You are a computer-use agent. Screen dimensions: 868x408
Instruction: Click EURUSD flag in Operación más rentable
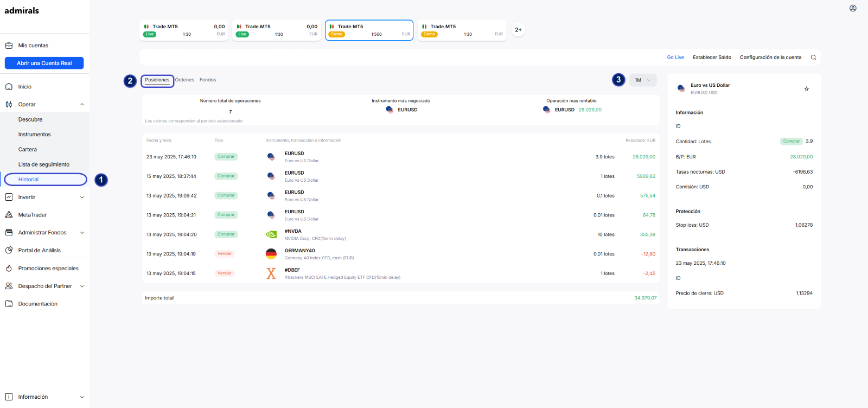pos(547,110)
